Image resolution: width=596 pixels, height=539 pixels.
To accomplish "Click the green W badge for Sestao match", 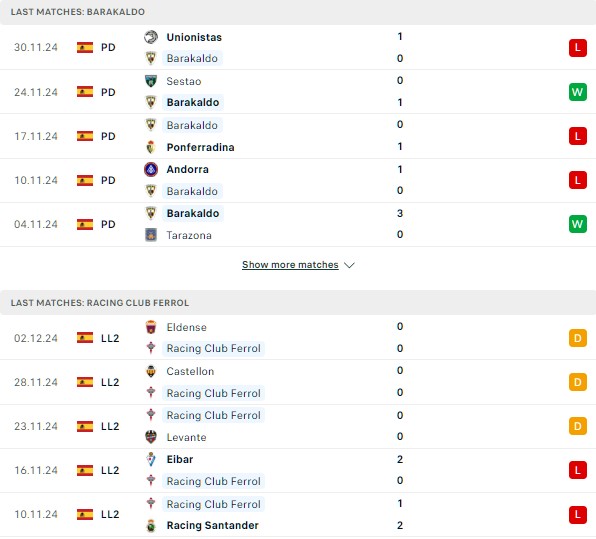I will [x=577, y=92].
